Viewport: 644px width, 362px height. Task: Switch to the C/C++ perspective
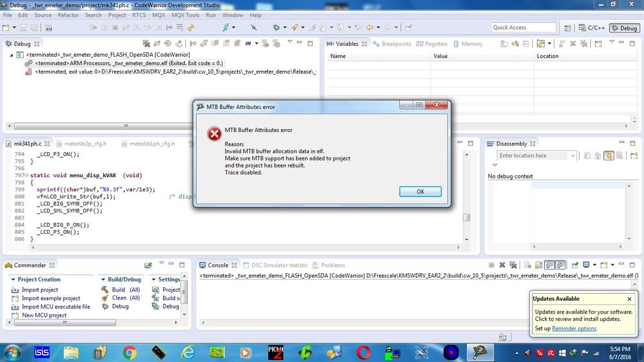[x=592, y=28]
